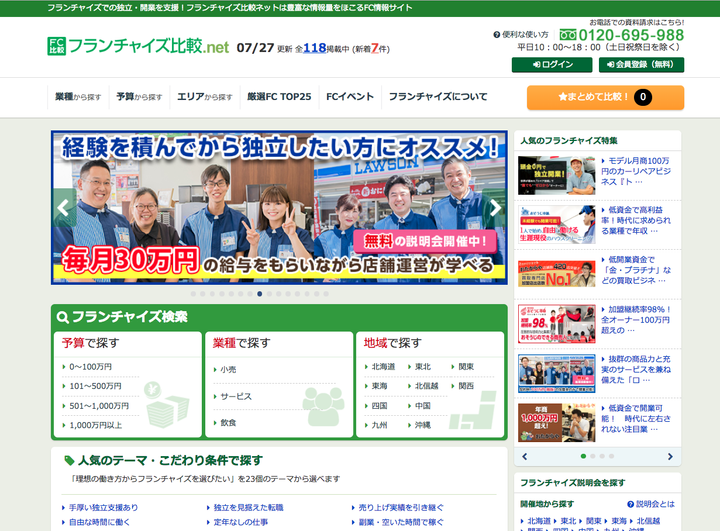Select region 四国
The image size is (720, 531).
(379, 406)
